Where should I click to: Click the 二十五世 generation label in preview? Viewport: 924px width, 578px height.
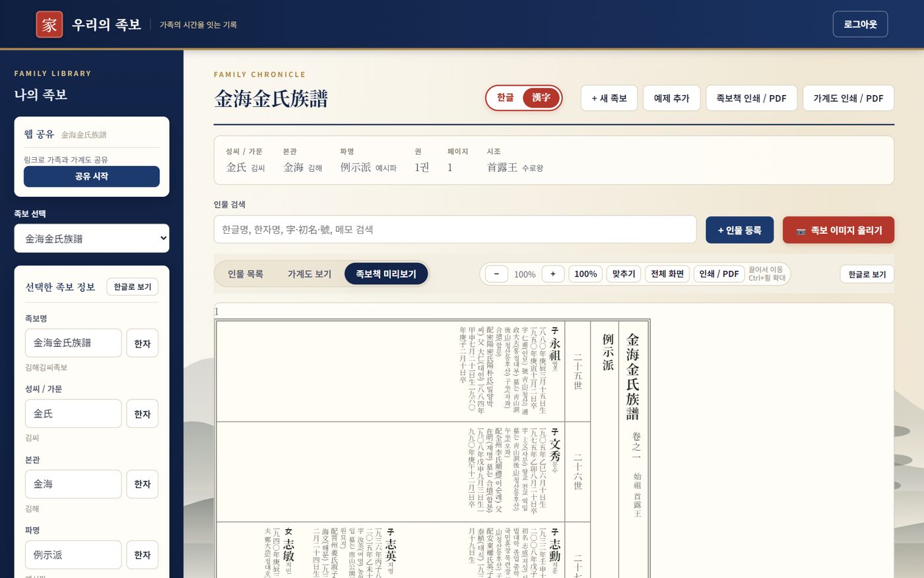(x=578, y=371)
